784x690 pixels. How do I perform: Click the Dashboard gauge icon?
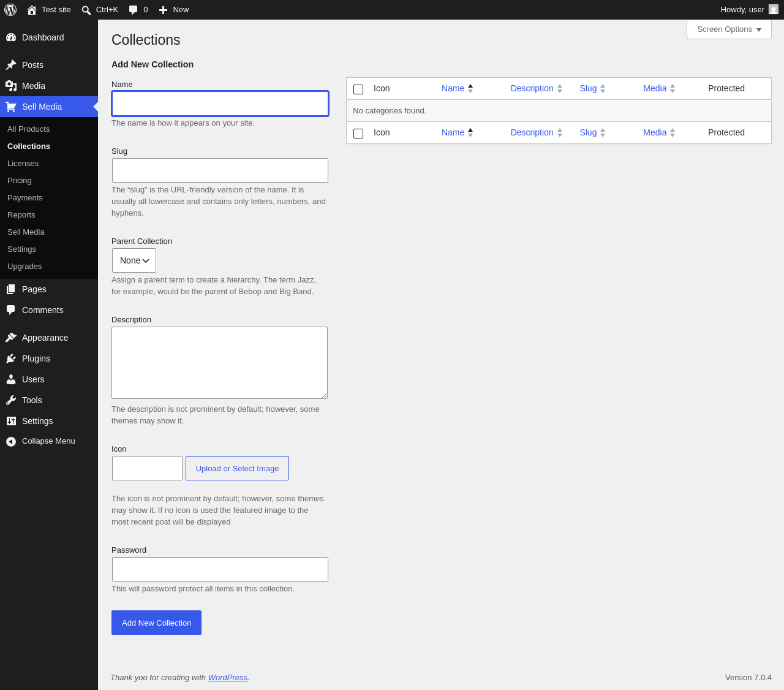point(11,37)
